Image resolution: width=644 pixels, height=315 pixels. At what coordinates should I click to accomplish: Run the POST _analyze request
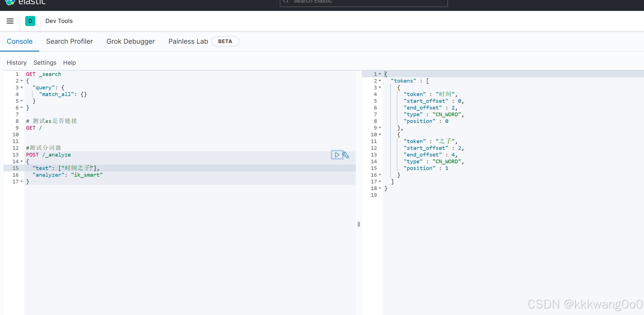click(x=337, y=155)
